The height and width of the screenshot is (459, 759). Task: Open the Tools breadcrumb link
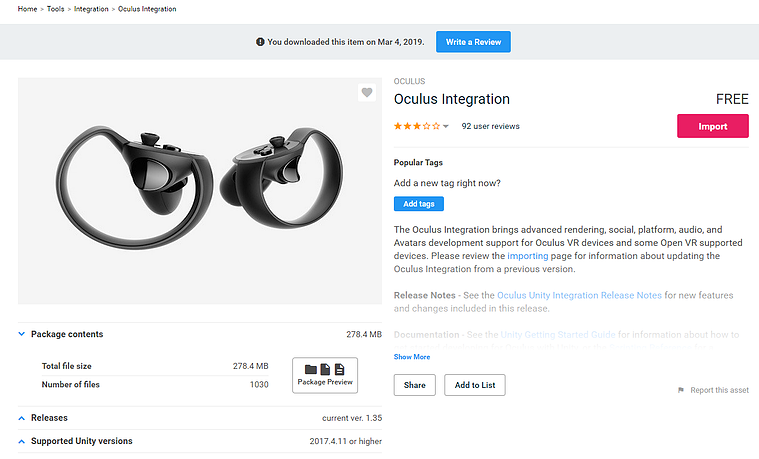(x=56, y=9)
